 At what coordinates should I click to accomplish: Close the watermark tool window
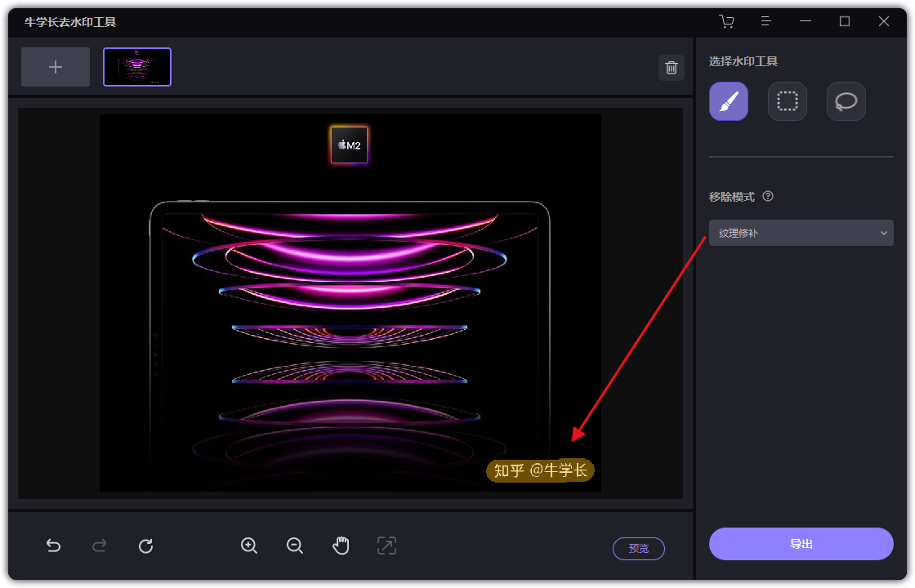(x=883, y=21)
